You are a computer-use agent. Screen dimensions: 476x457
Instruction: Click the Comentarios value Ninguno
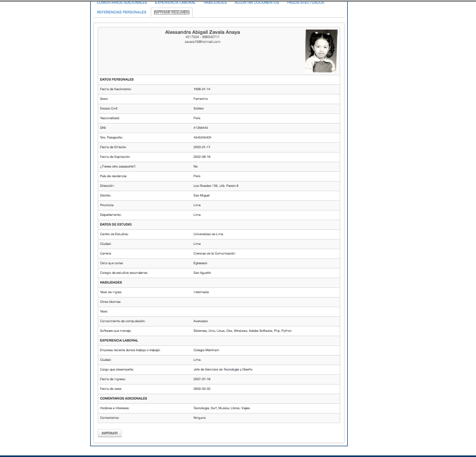pyautogui.click(x=200, y=418)
